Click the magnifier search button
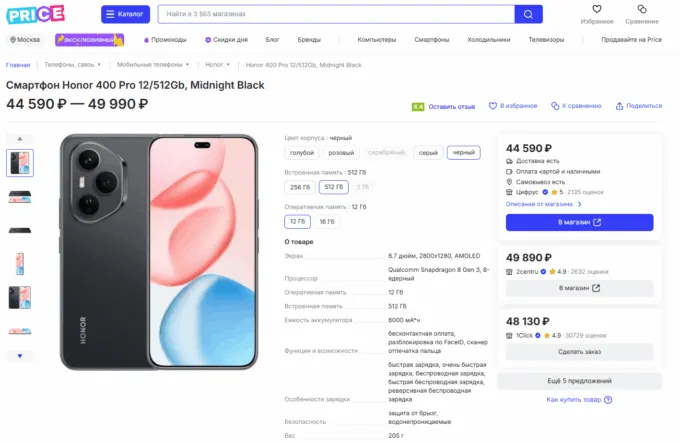 tap(527, 14)
